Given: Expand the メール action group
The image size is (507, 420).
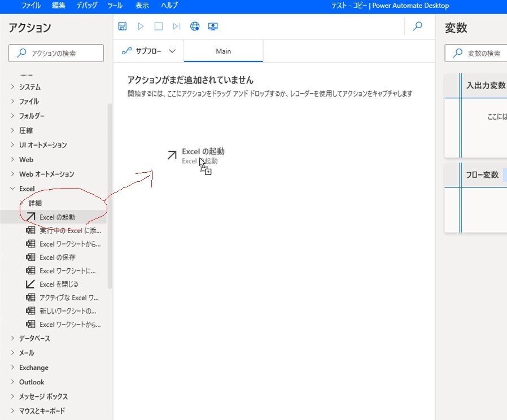Looking at the screenshot, I should (12, 353).
